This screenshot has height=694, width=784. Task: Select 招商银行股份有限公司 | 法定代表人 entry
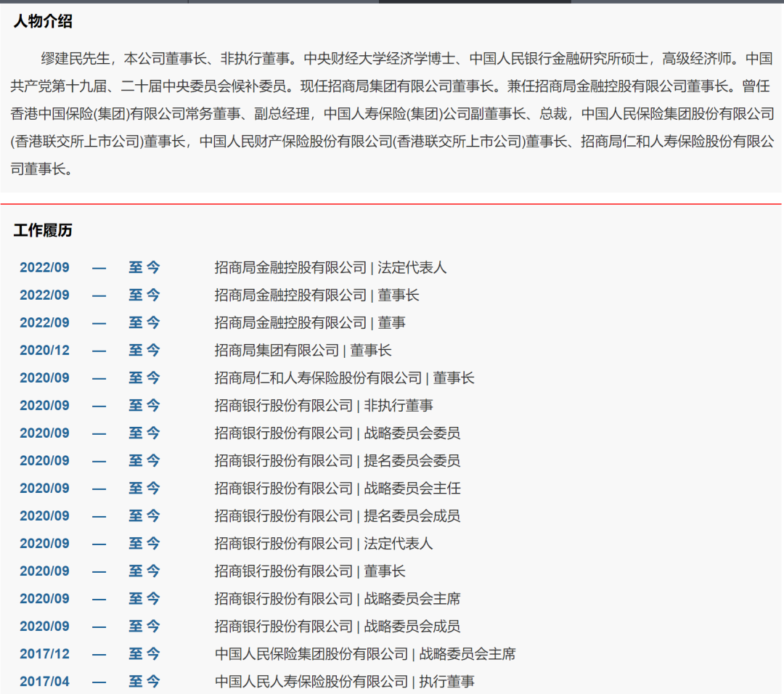tap(324, 544)
